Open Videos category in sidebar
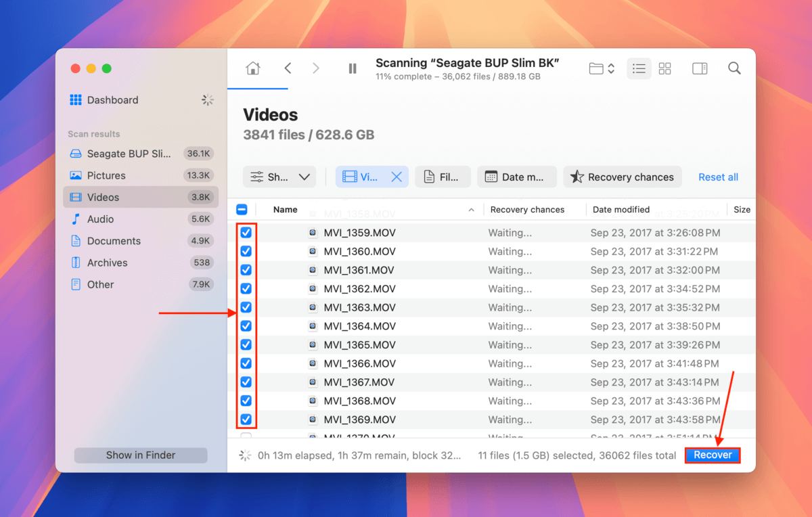812x517 pixels. 141,197
